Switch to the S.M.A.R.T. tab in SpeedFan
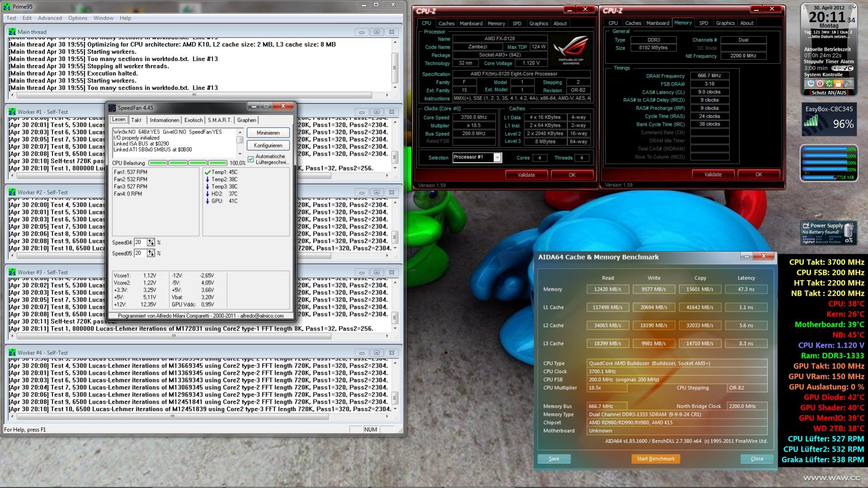868x488 pixels. [220, 120]
